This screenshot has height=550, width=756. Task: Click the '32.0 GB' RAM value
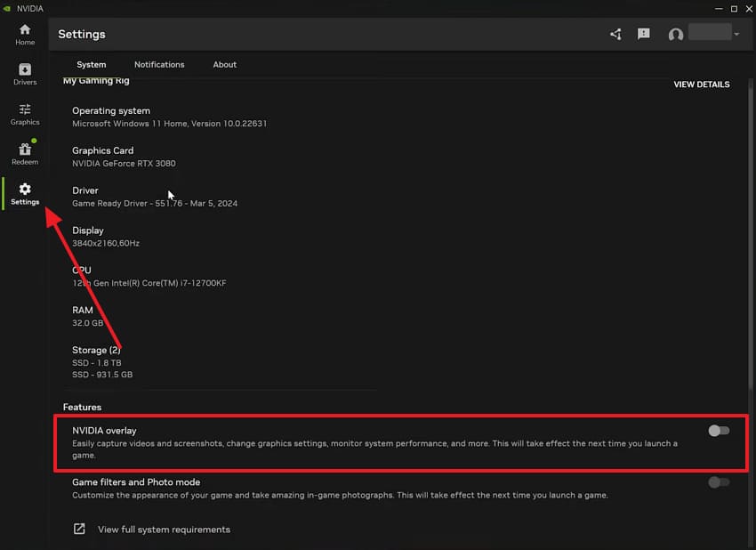88,323
